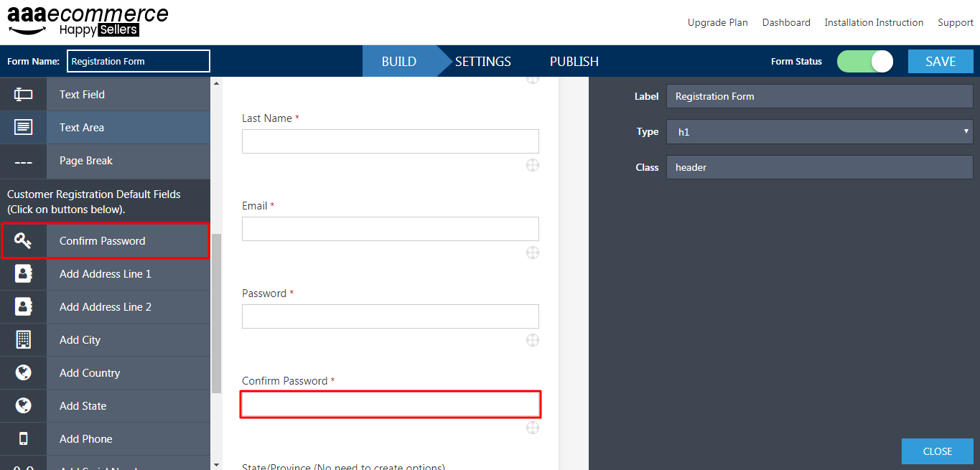Click the move handle below Email field

coord(532,253)
